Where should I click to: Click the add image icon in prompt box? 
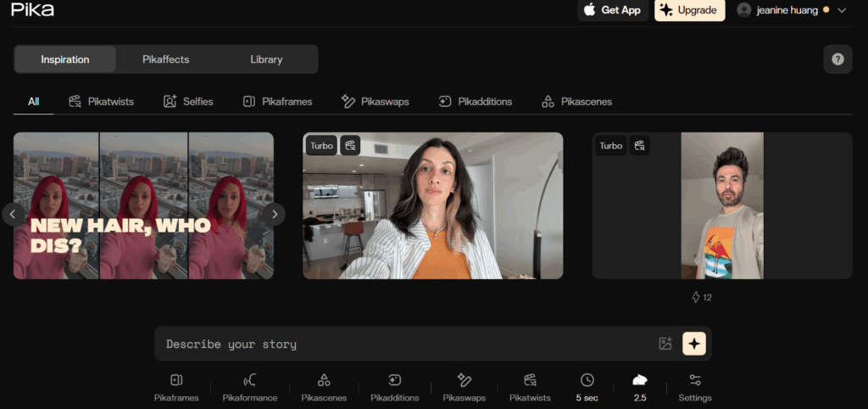pos(665,344)
